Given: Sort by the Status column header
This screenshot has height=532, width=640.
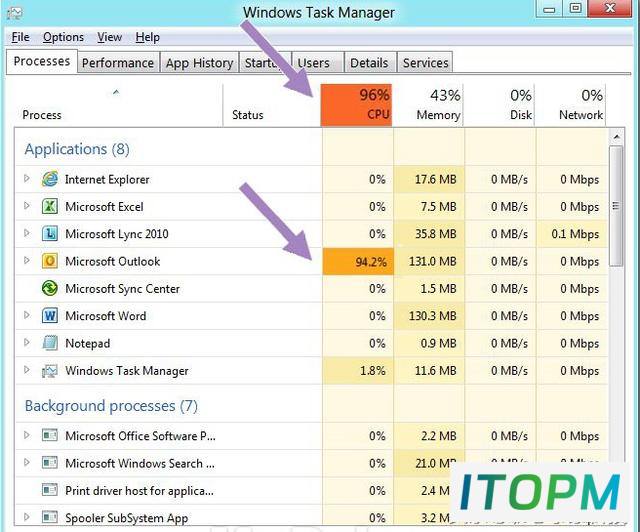Looking at the screenshot, I should click(x=271, y=105).
